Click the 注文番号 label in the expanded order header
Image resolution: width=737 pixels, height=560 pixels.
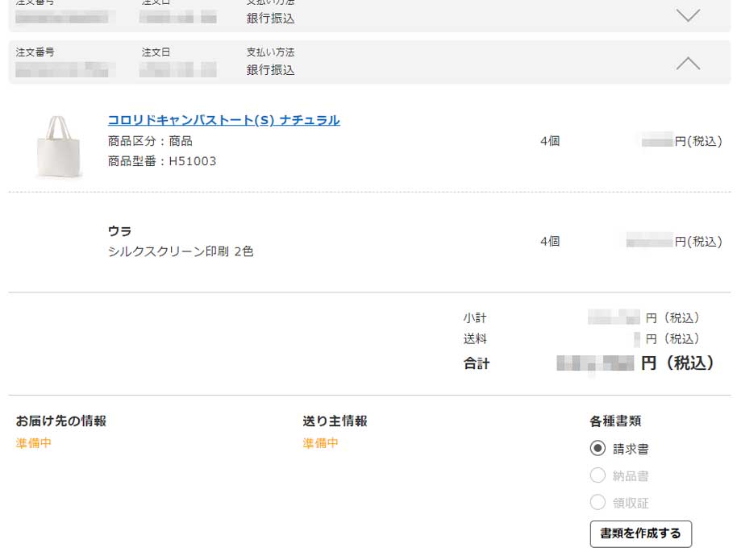[35, 52]
